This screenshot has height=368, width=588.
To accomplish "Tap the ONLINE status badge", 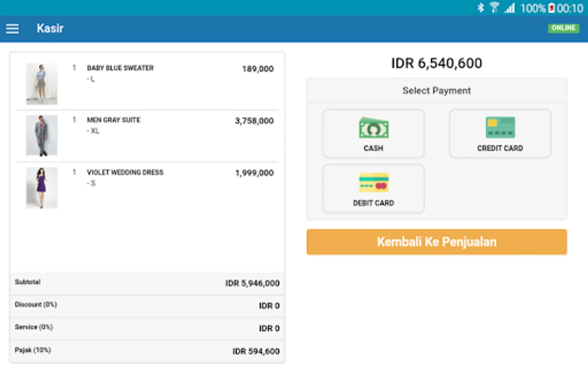I will point(563,28).
